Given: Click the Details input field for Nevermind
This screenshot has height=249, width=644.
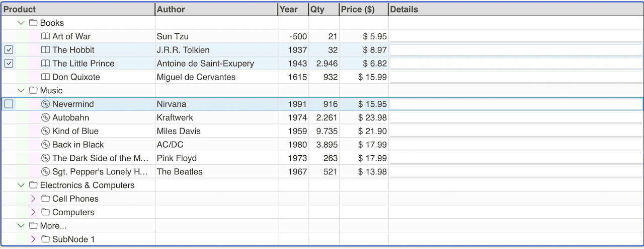Looking at the screenshot, I should coord(517,104).
